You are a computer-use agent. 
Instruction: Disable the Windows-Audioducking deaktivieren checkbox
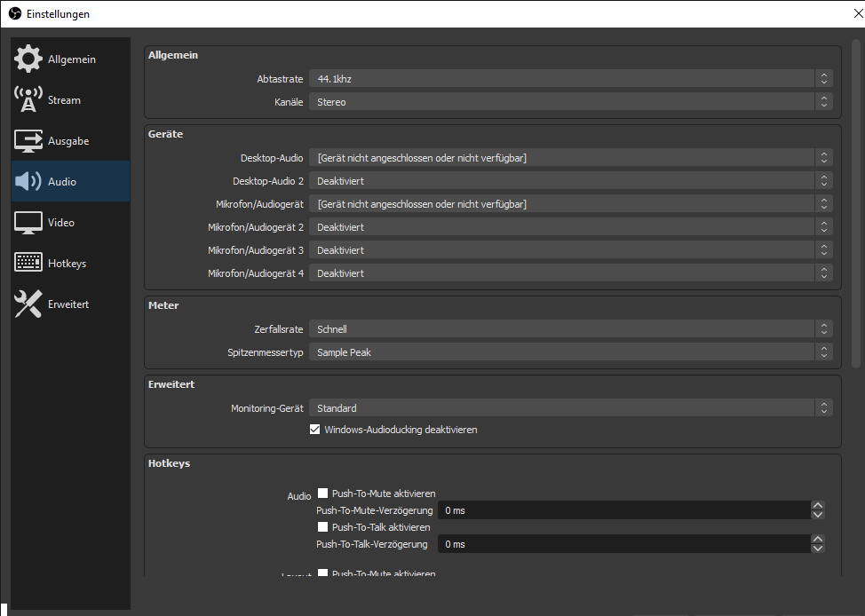pyautogui.click(x=314, y=430)
